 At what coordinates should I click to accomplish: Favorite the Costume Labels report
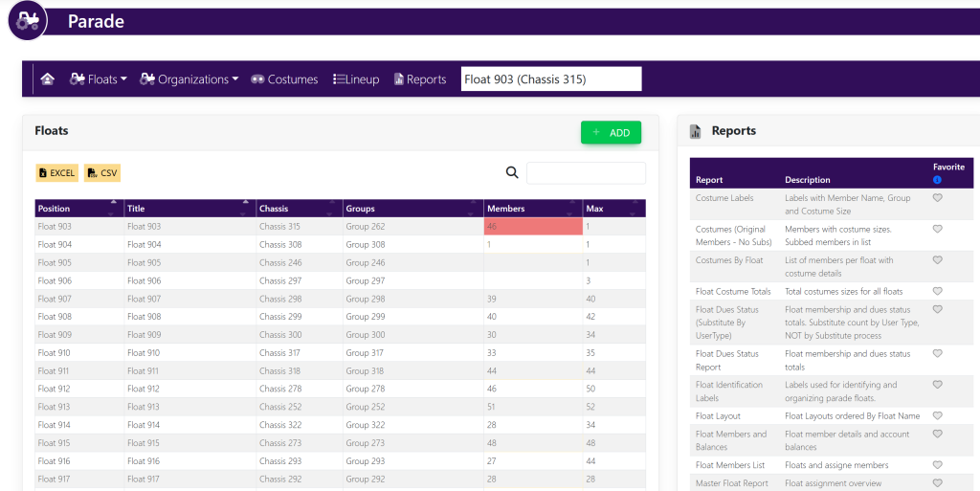point(938,198)
